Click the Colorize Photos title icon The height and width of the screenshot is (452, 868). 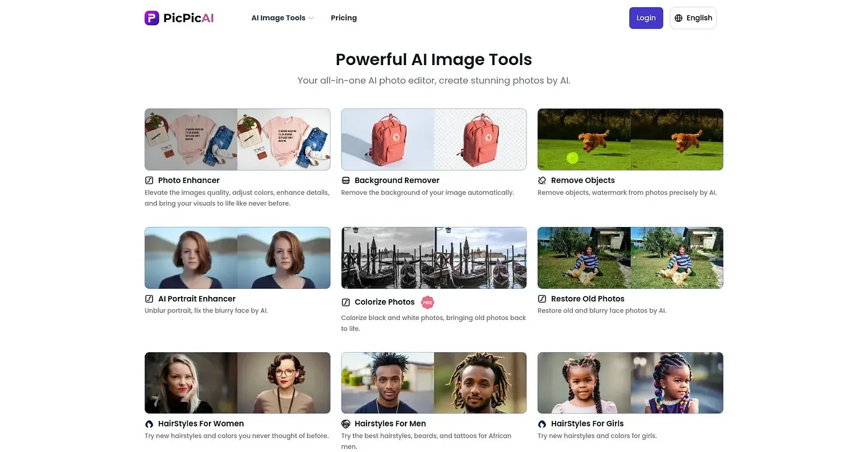pos(345,303)
